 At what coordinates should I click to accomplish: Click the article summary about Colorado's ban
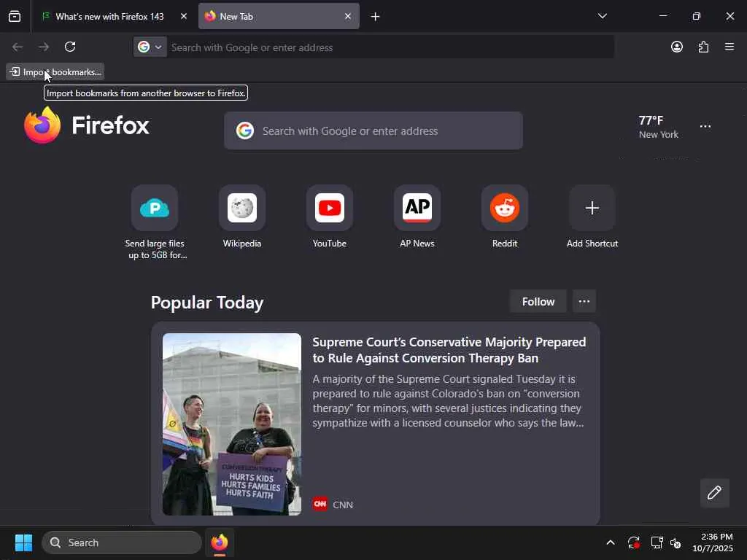point(448,401)
